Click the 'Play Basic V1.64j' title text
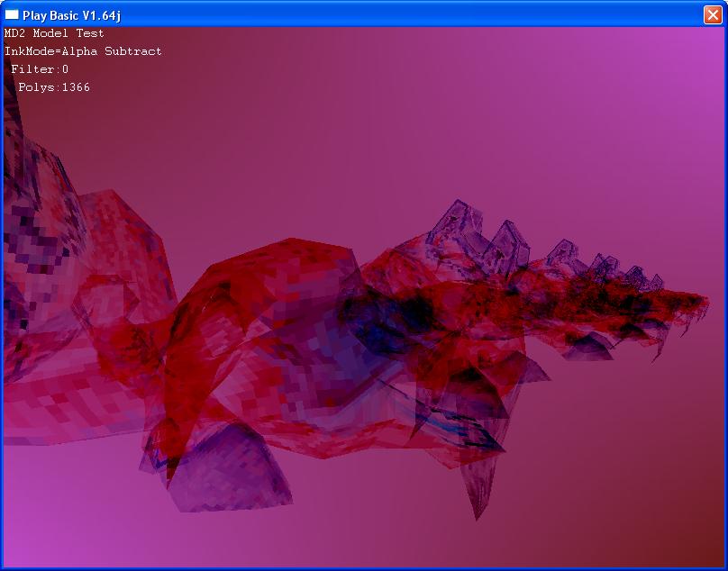Viewport: 728px width, 571px height. point(71,15)
